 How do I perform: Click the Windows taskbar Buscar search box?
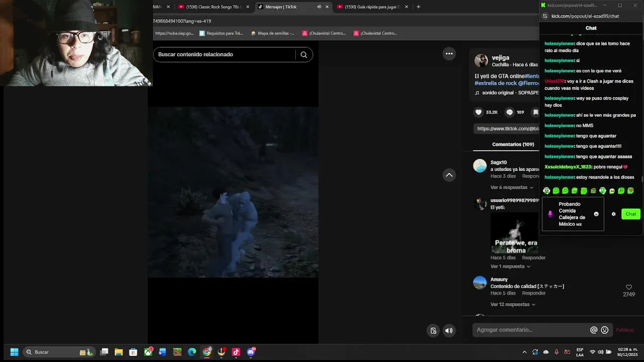point(59,352)
